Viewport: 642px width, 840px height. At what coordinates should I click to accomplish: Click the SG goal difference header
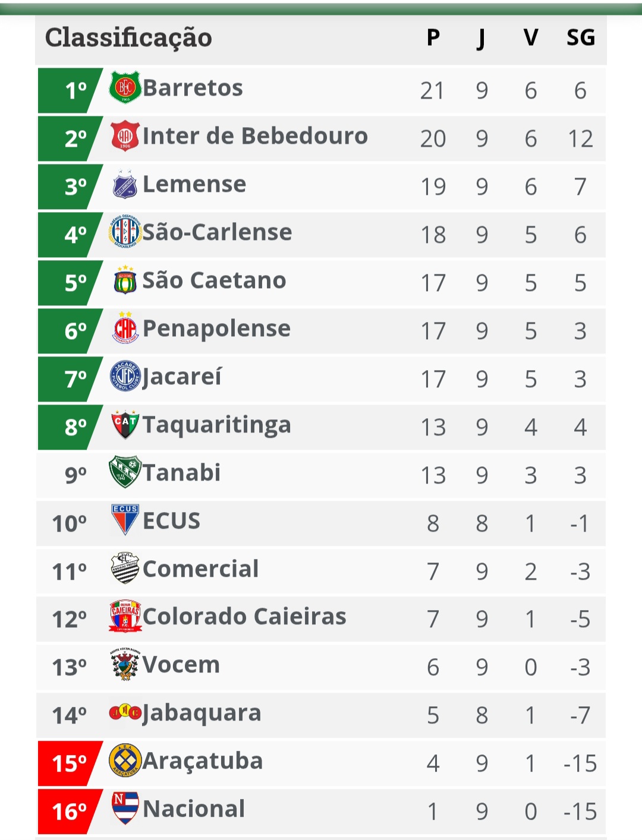tap(580, 38)
